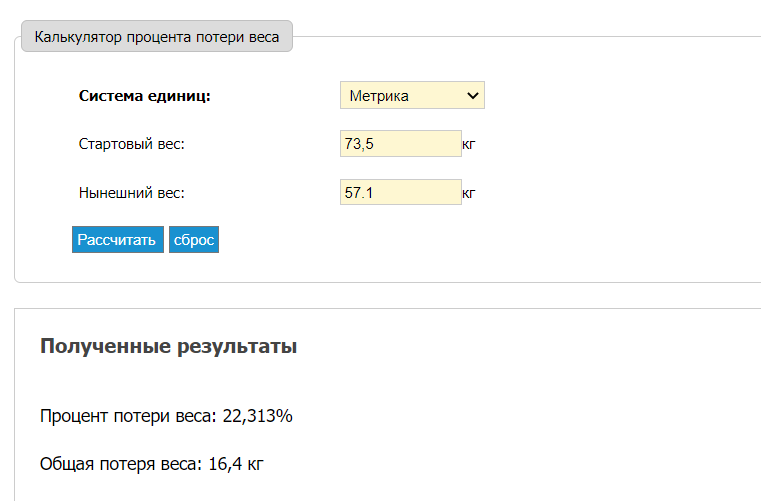761x501 pixels.
Task: Click кг unit beside current weight field
Action: (468, 193)
